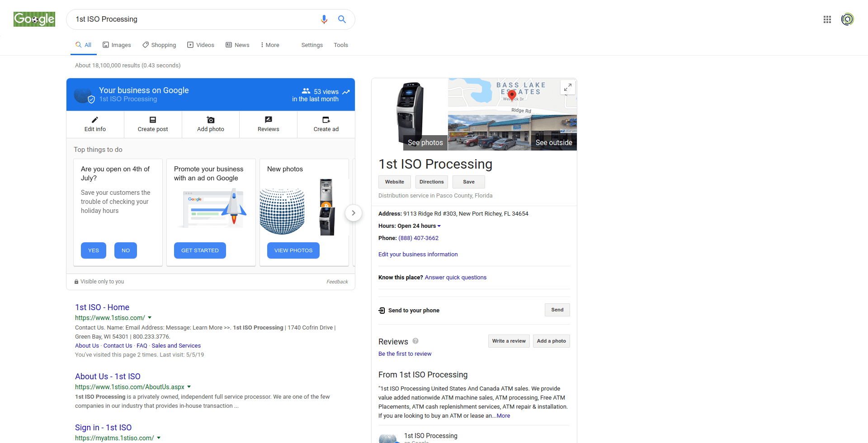868x443 pixels.
Task: Select the All results tab
Action: tap(84, 45)
